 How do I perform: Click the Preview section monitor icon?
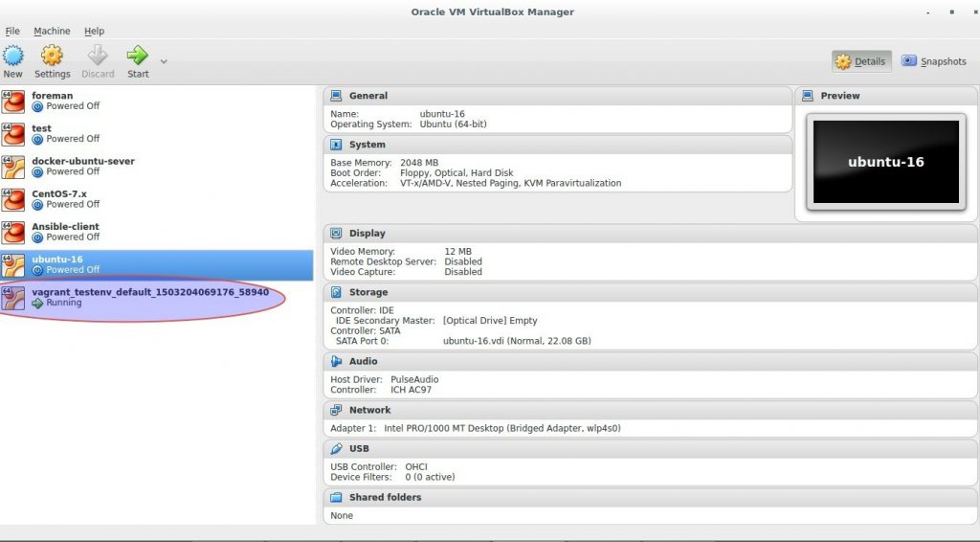pos(808,96)
